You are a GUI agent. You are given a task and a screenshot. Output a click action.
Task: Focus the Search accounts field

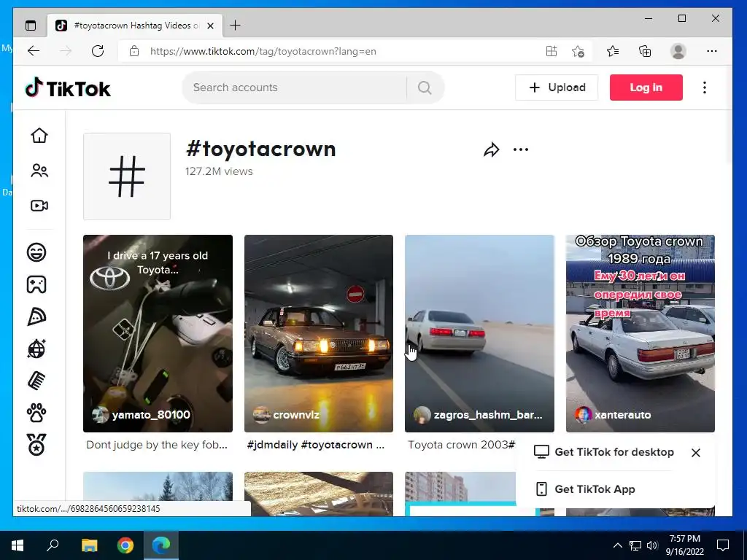pyautogui.click(x=295, y=87)
